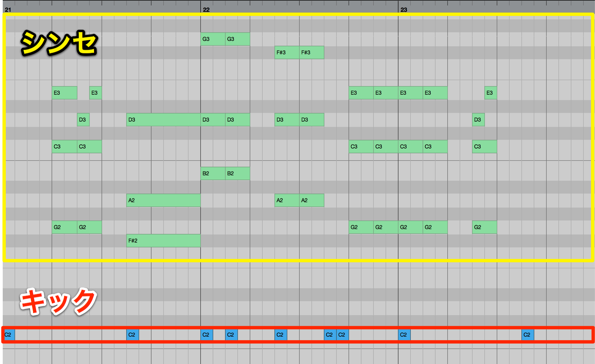Screen dimensions: 595x364
Task: Select the second B2 note in bar 22
Action: coord(238,173)
